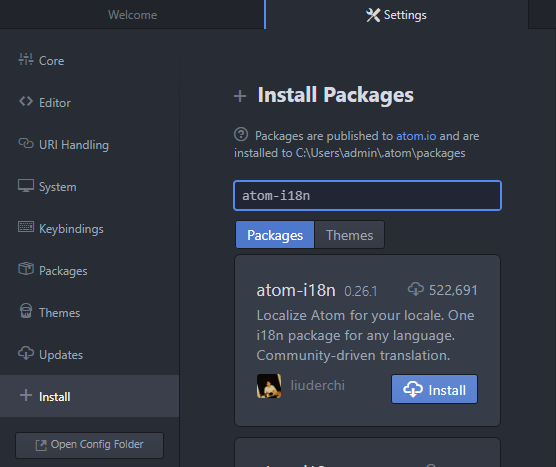
Task: Click the System monitor icon
Action: [26, 186]
